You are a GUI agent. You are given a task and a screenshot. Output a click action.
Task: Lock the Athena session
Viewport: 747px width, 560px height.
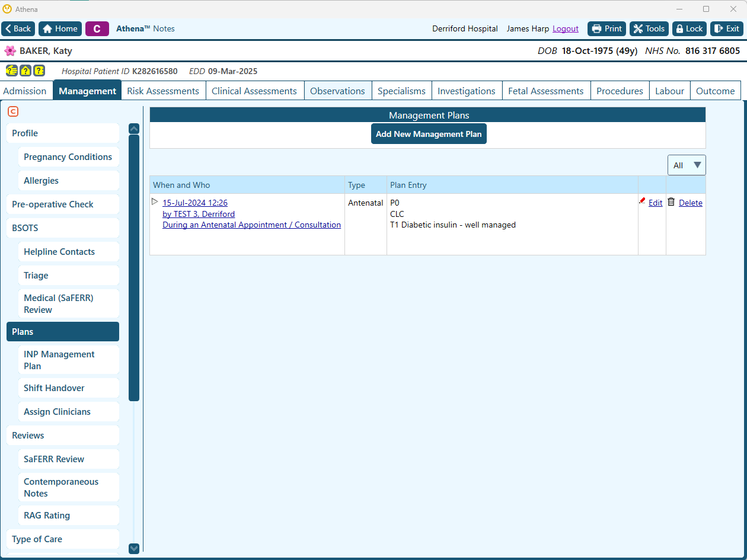[x=689, y=28]
